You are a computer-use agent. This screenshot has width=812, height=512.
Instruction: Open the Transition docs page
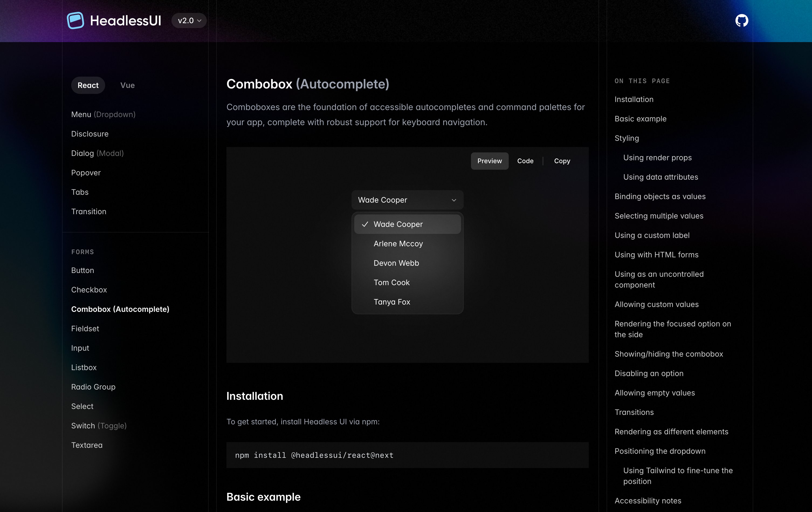[x=89, y=211]
